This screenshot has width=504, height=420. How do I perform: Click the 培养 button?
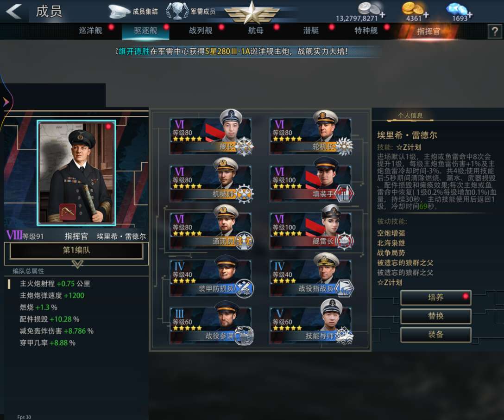point(435,298)
